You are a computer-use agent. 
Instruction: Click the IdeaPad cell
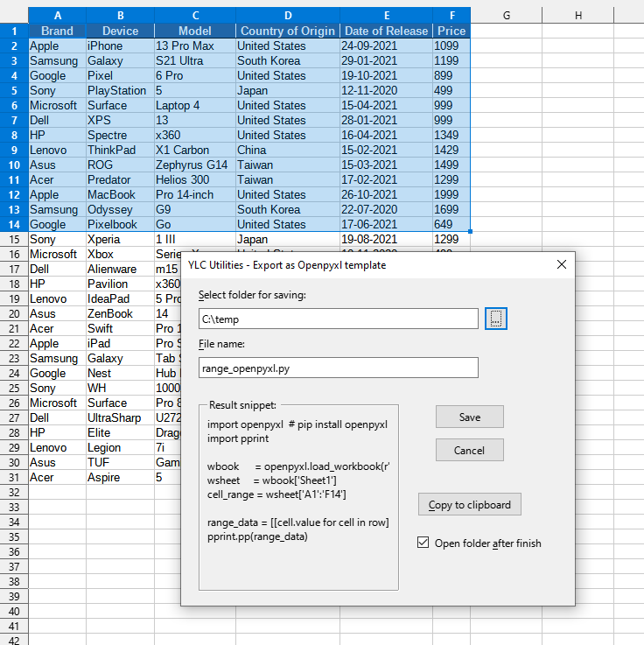pyautogui.click(x=120, y=298)
